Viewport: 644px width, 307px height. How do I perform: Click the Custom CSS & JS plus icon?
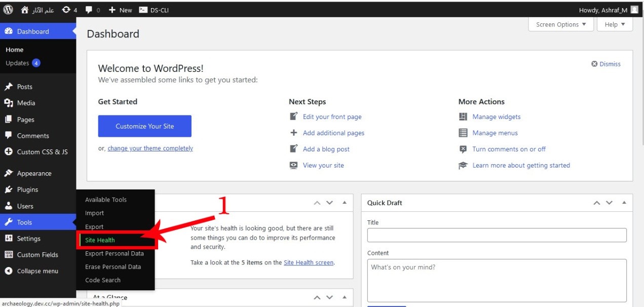(x=9, y=152)
